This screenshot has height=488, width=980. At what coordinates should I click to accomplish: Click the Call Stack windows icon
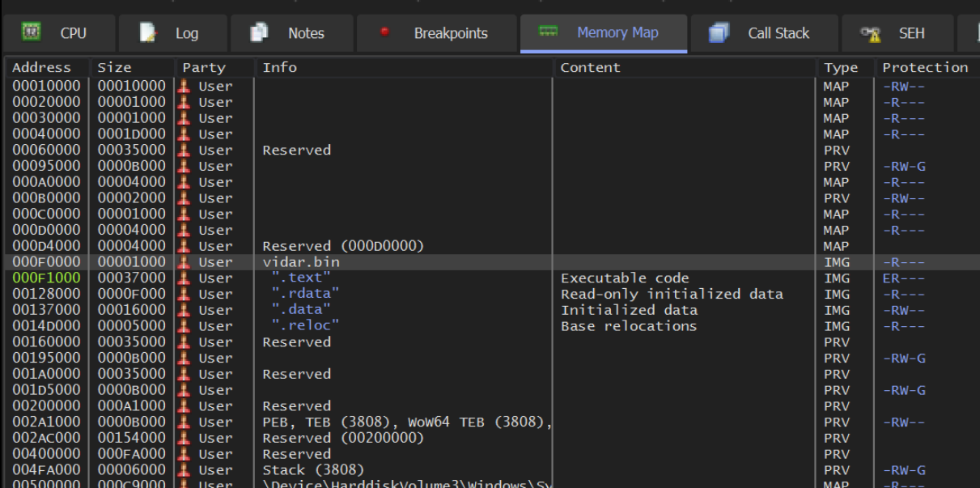(719, 32)
